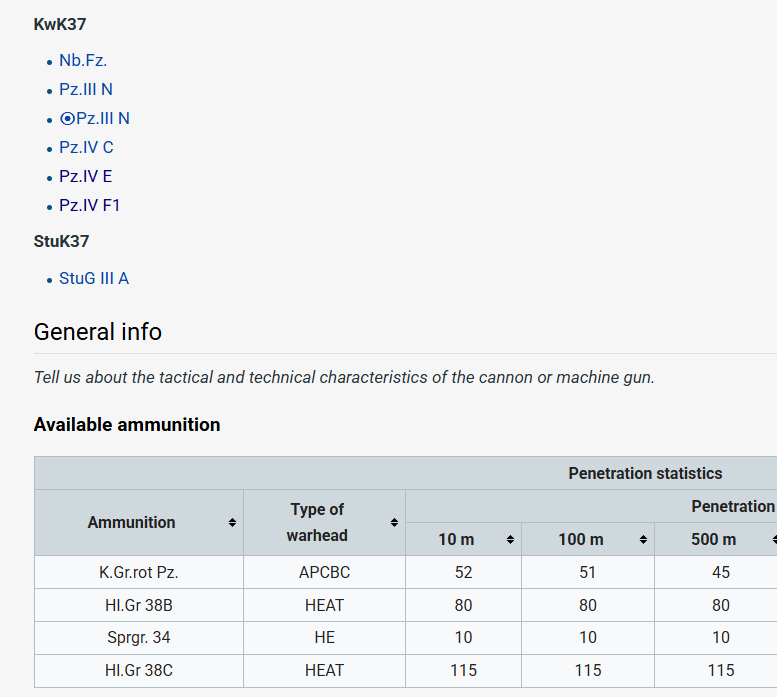Click the 500 m column header

[x=713, y=540]
